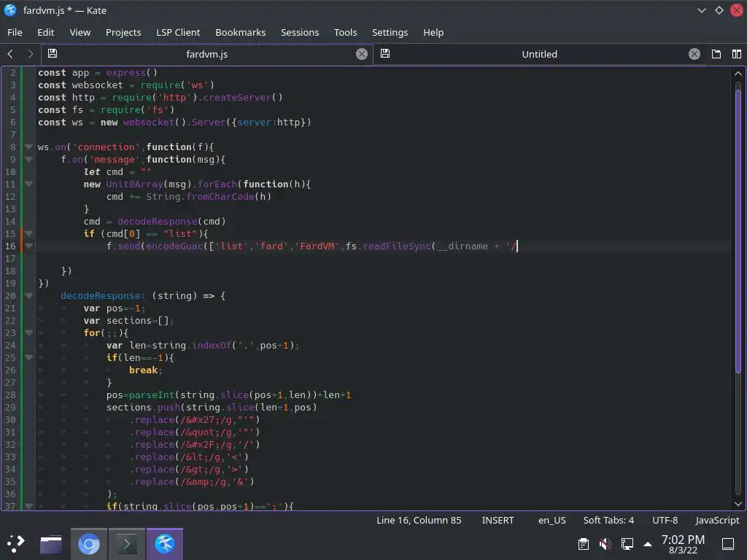Screen dimensions: 747x560
Task: Collapse the fold at line 11
Action: tap(28, 184)
